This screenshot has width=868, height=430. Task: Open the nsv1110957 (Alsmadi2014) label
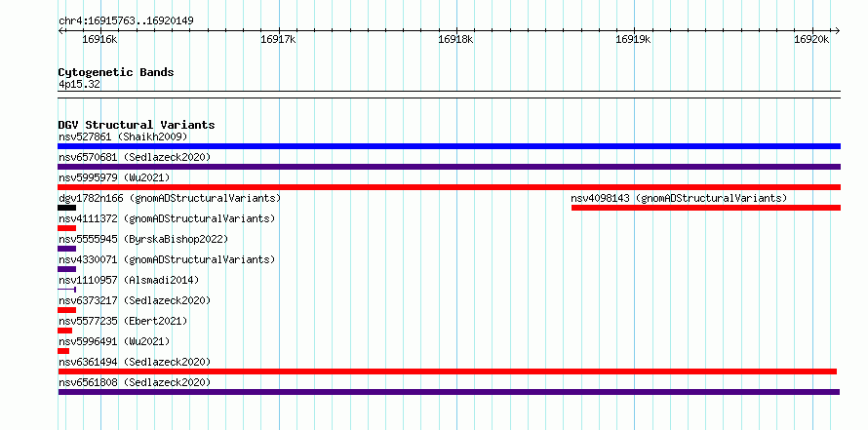(129, 280)
